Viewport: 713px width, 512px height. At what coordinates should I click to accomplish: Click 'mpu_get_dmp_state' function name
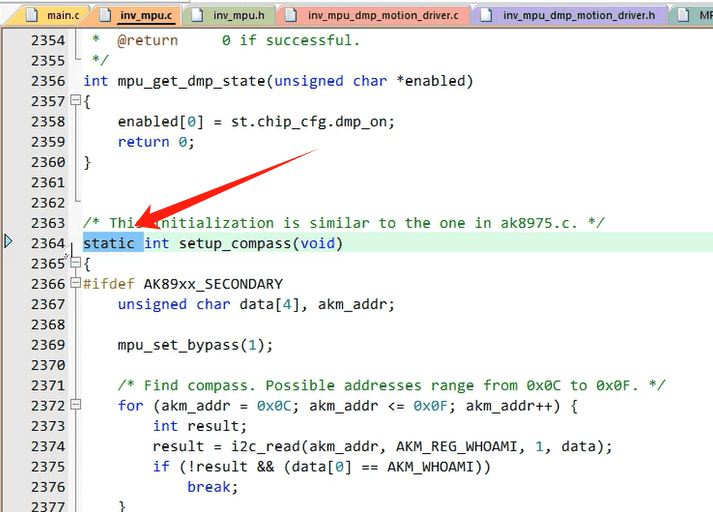pos(191,81)
